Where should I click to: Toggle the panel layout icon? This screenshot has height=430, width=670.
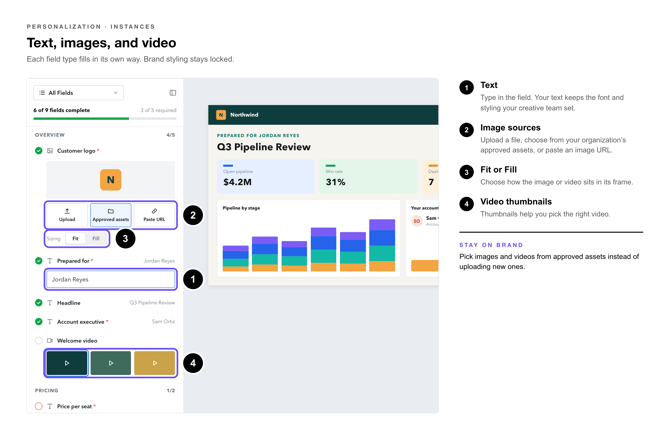(173, 93)
